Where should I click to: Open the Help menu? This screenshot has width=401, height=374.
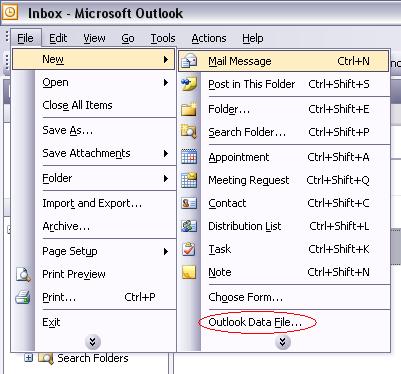(x=253, y=38)
